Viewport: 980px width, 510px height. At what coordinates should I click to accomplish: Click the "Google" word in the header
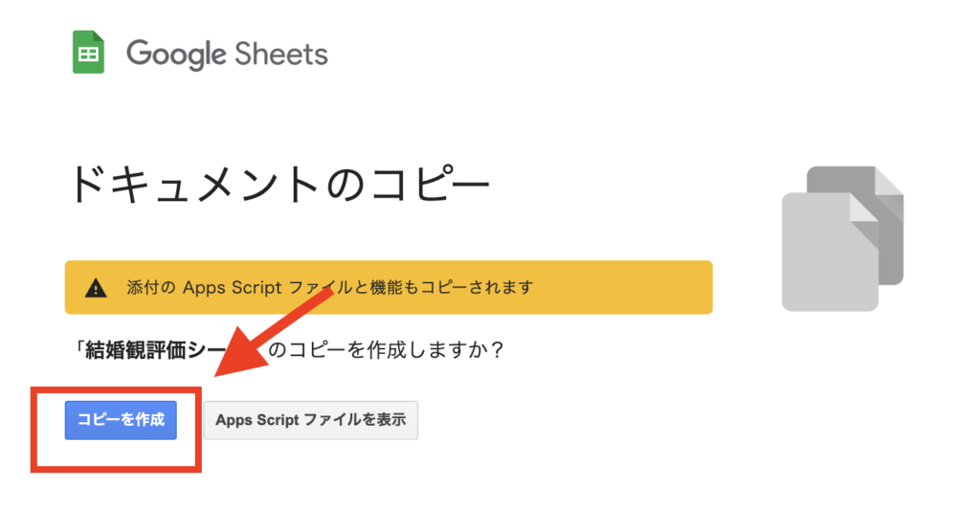[179, 54]
